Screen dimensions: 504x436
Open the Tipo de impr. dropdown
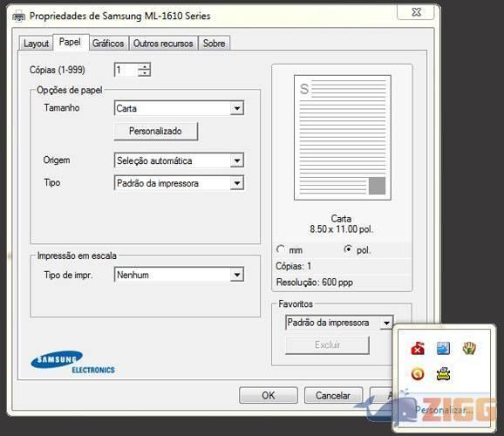tap(237, 275)
